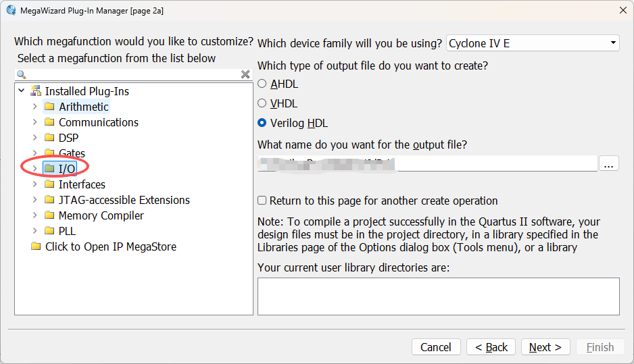
Task: Expand the I/O category
Action: [34, 168]
